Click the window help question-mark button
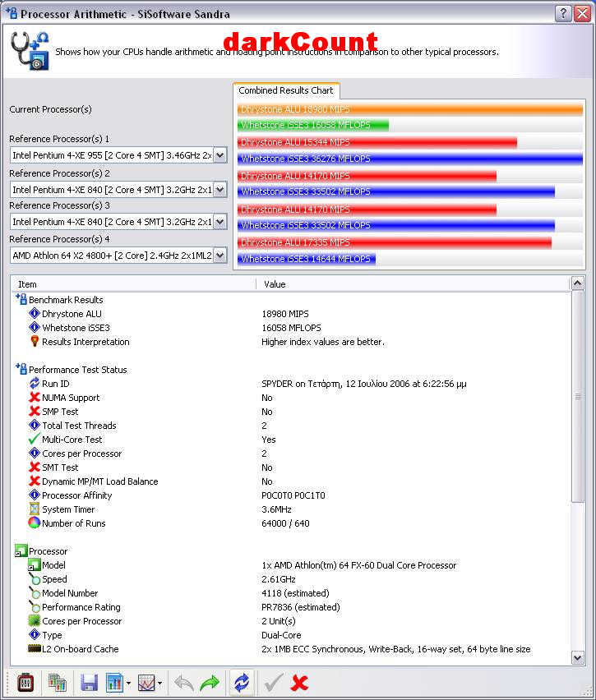 tap(563, 13)
